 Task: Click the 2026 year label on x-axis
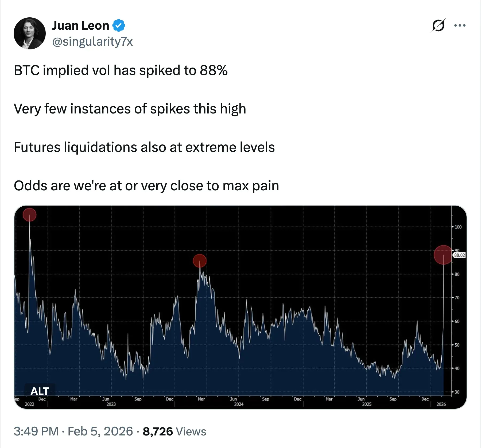[x=441, y=404]
